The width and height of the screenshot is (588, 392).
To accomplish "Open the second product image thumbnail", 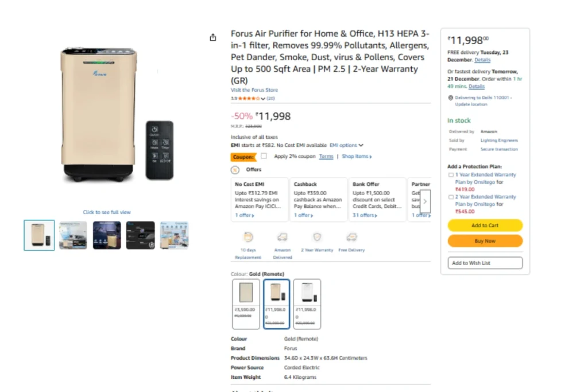I will click(x=73, y=235).
